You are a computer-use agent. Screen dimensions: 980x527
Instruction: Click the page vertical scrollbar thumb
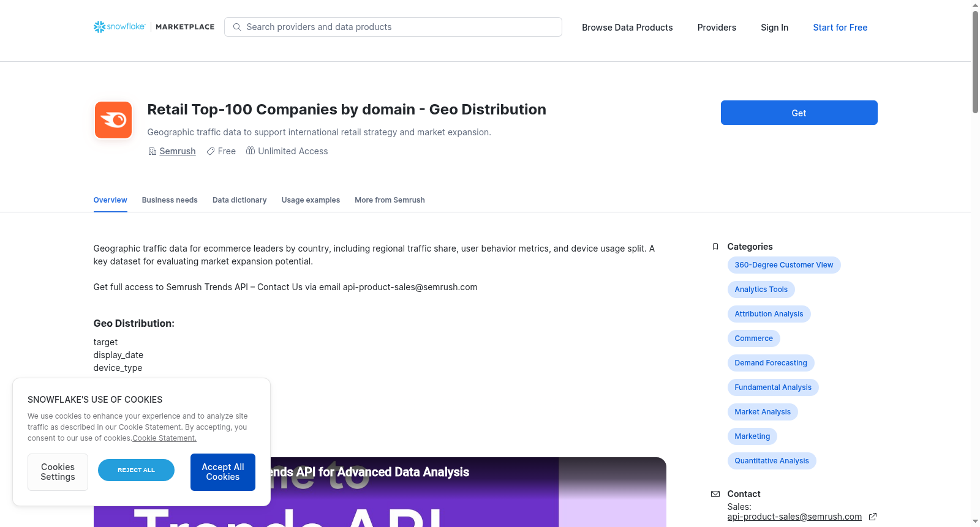[x=975, y=61]
